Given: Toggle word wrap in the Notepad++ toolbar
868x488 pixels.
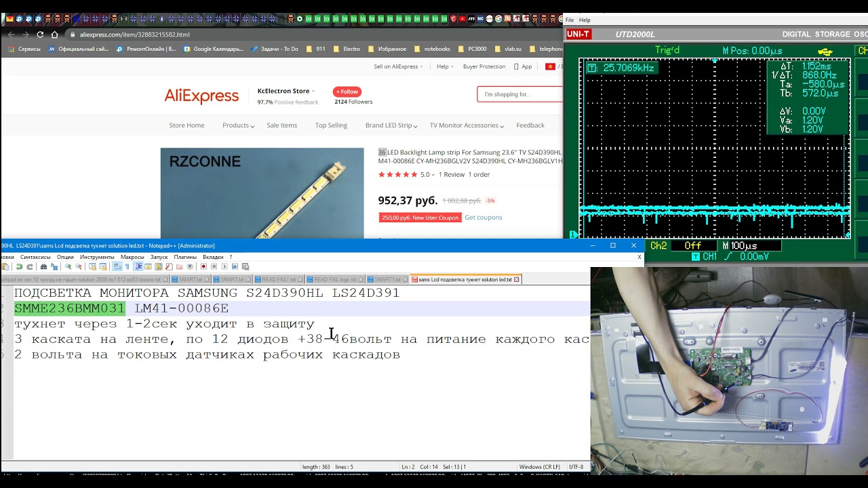Looking at the screenshot, I should (x=117, y=266).
